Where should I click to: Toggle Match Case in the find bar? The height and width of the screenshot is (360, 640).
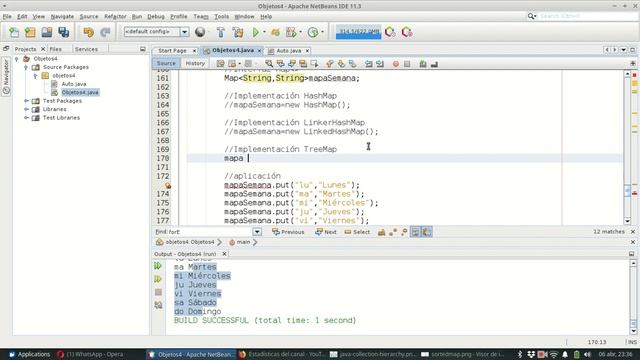coord(381,232)
